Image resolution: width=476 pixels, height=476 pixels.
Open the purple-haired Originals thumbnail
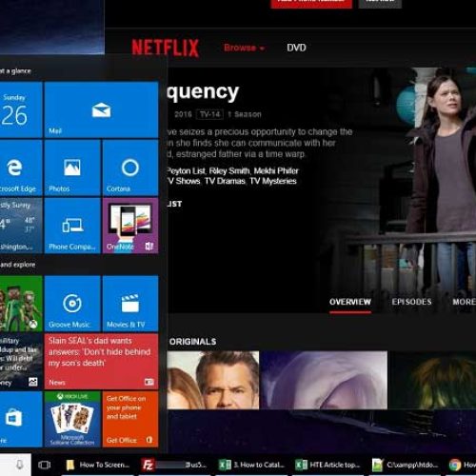(324, 380)
